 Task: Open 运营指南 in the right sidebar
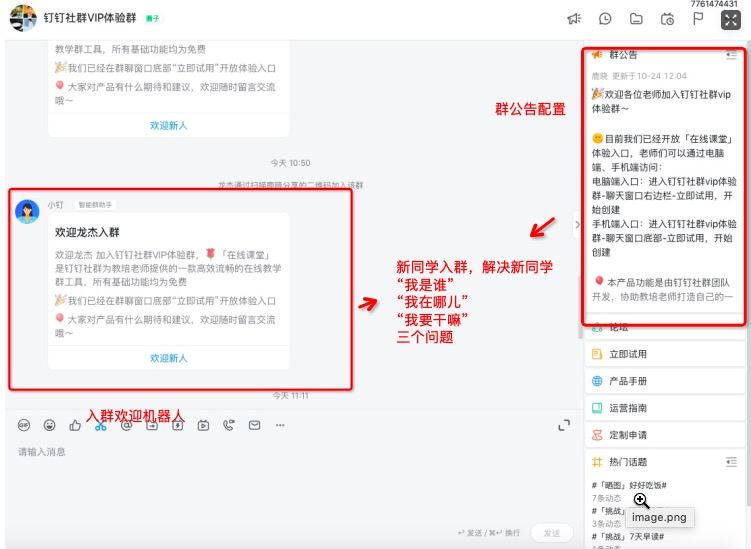pyautogui.click(x=665, y=408)
